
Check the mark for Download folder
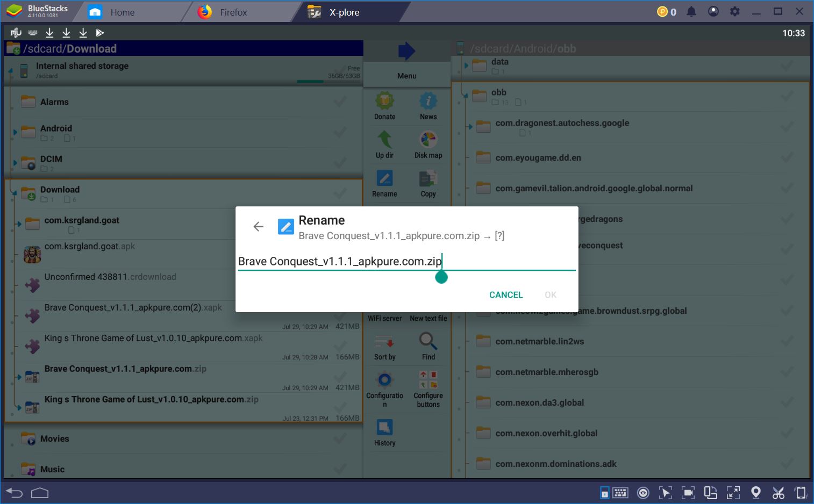[340, 193]
